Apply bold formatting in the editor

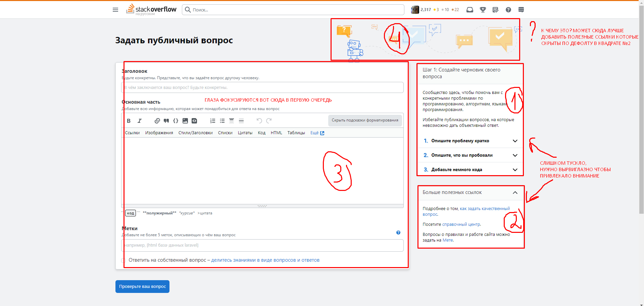point(129,121)
